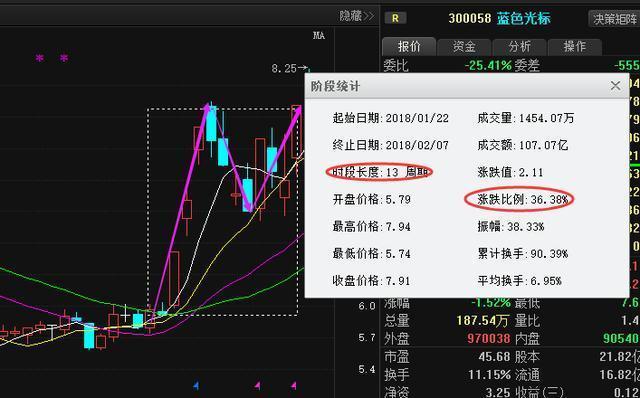Click the second magenta asterisk marker
The height and width of the screenshot is (398, 640).
[64, 58]
